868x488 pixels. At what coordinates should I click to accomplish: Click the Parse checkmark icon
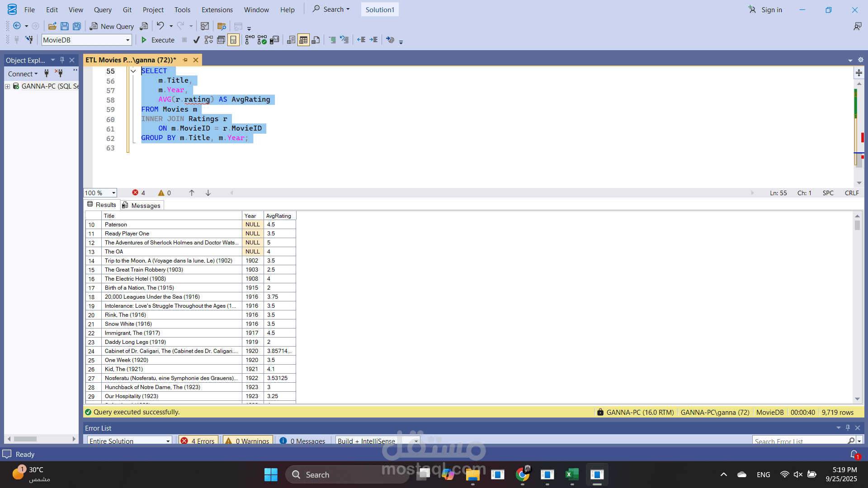196,40
